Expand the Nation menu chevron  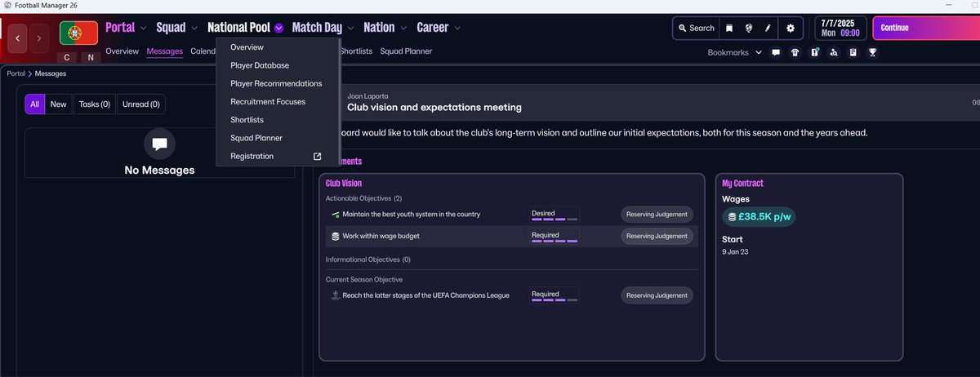403,29
